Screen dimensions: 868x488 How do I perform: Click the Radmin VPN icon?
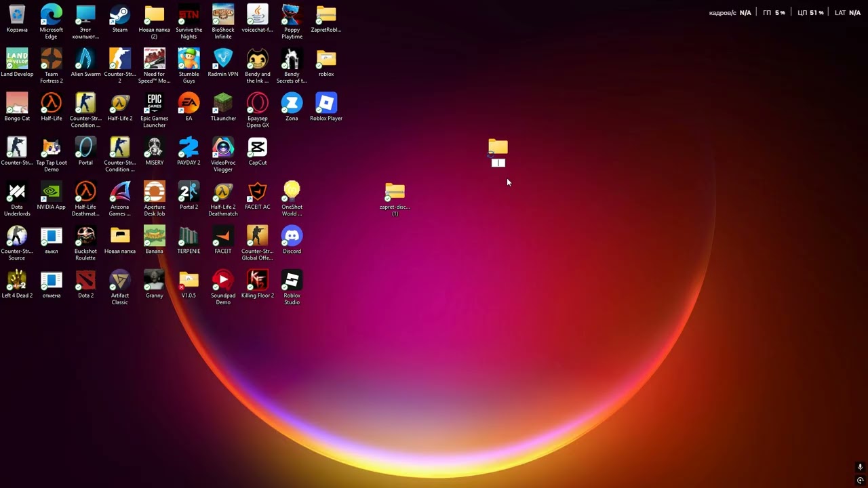point(223,58)
